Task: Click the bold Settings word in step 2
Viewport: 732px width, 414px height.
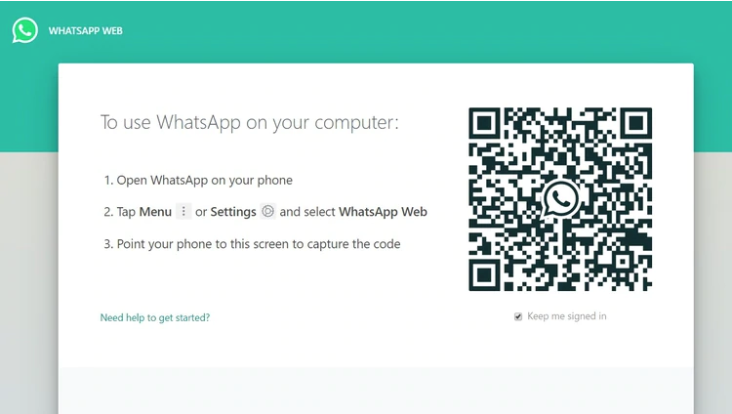Action: click(x=233, y=212)
